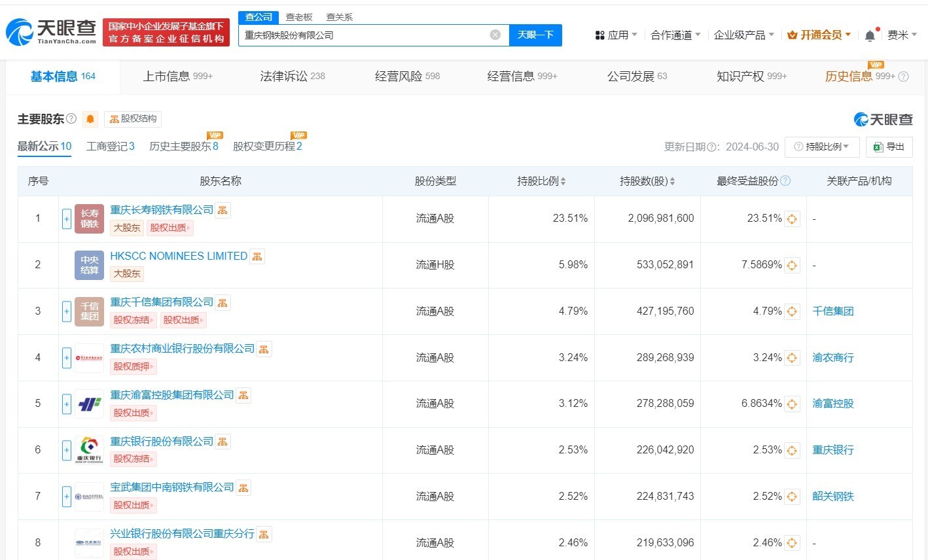Click help icon beside 主要股东 title
928x560 pixels.
pyautogui.click(x=71, y=119)
